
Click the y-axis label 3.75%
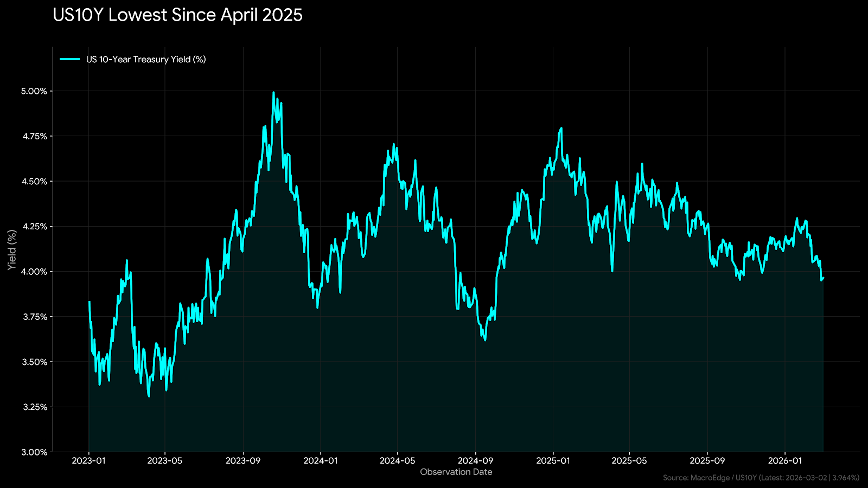tap(34, 317)
